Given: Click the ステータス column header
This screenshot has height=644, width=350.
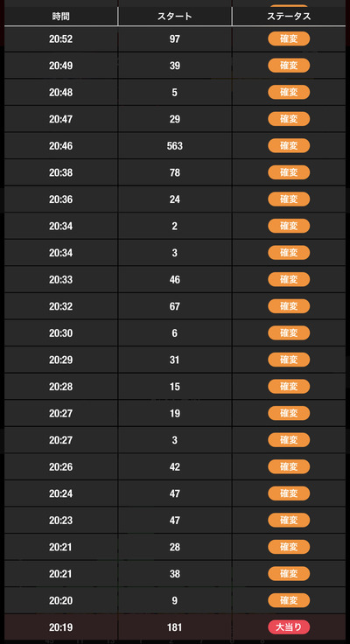Looking at the screenshot, I should 289,17.
